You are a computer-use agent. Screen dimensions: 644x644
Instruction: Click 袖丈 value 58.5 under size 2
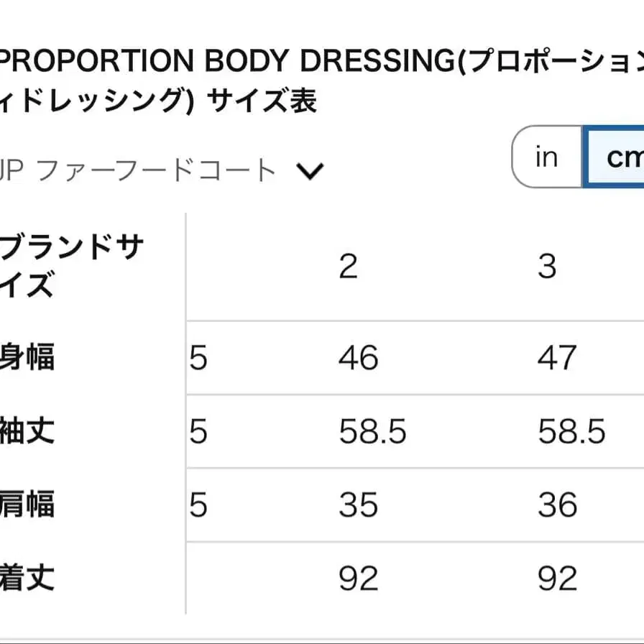(x=372, y=431)
